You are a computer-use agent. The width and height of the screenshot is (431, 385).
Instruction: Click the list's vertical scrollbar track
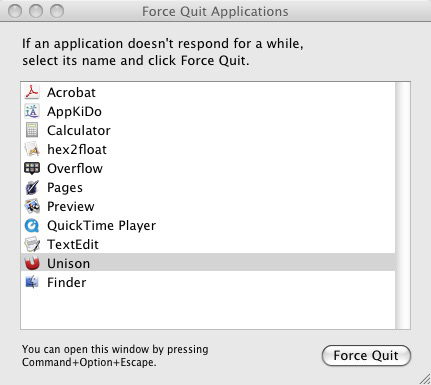403,205
